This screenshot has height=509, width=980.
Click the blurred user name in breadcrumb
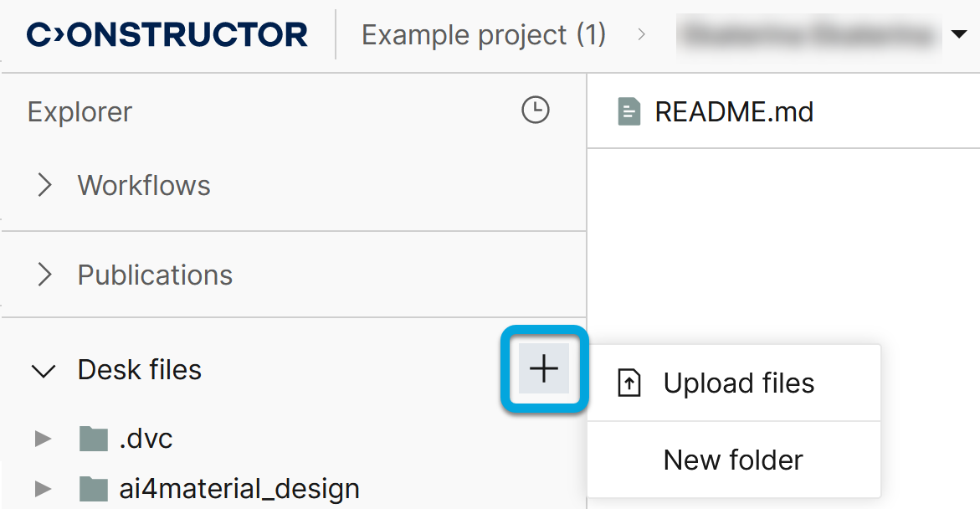point(807,35)
